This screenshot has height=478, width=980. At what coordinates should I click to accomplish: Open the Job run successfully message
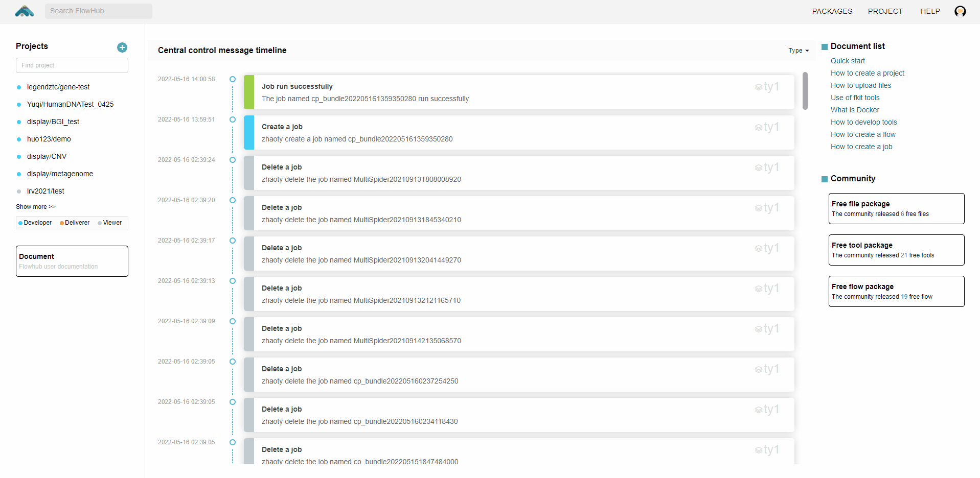coord(519,92)
